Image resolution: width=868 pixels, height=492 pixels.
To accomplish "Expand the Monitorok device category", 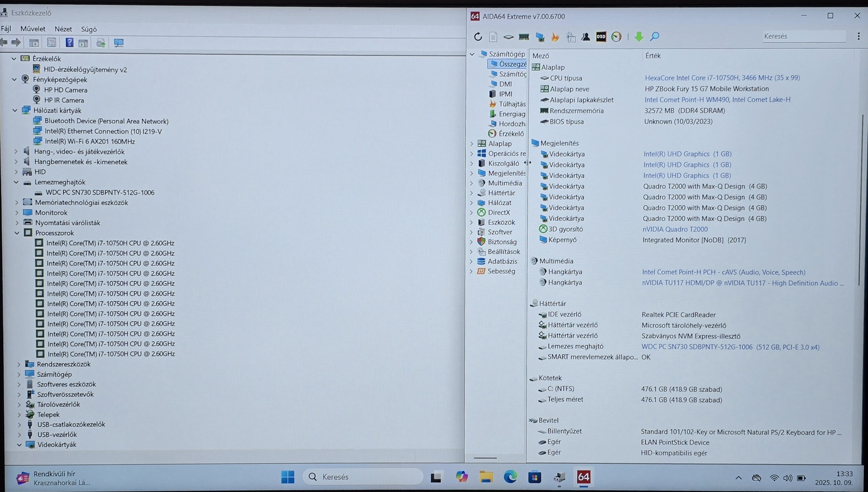I will [17, 213].
